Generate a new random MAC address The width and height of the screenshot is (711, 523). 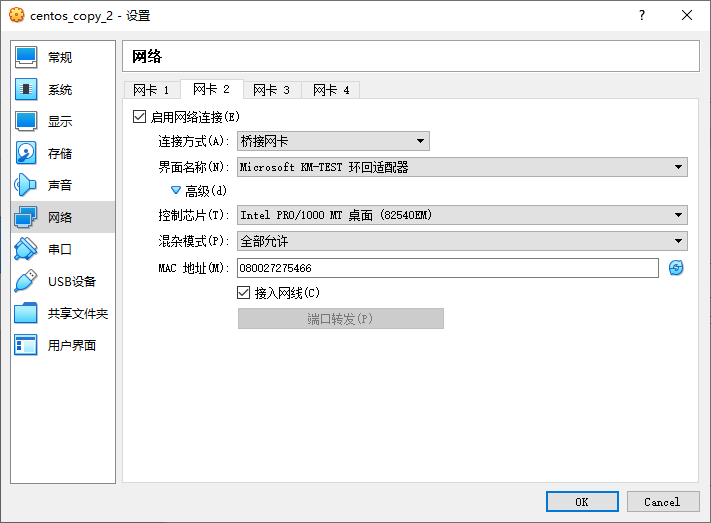(x=676, y=268)
